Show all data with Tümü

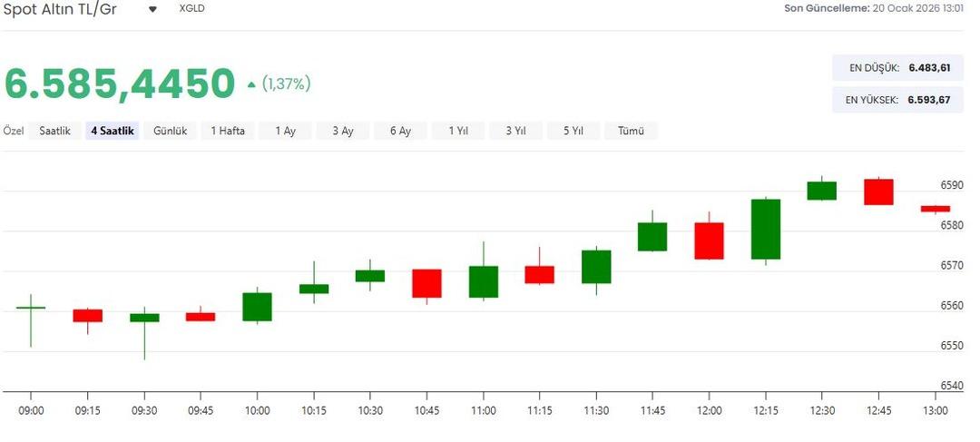coord(631,131)
